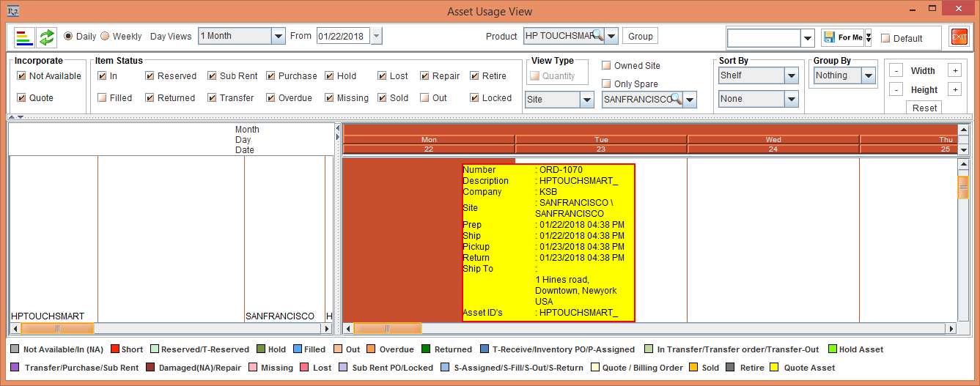
Task: Increase Width with the plus button
Action: pyautogui.click(x=954, y=71)
